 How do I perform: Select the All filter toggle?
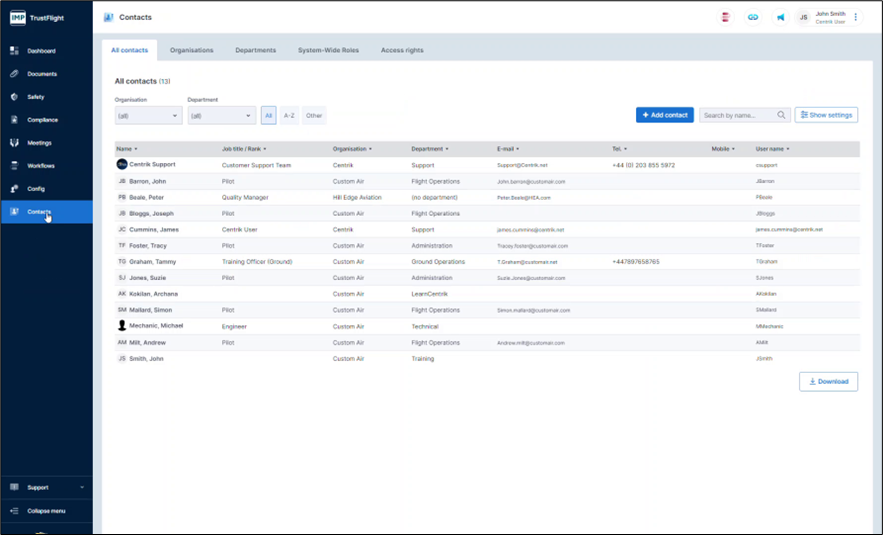[268, 116]
